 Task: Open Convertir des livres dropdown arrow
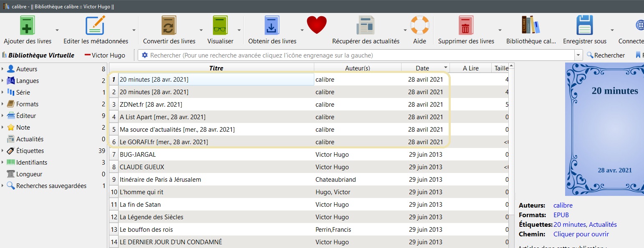pyautogui.click(x=201, y=30)
